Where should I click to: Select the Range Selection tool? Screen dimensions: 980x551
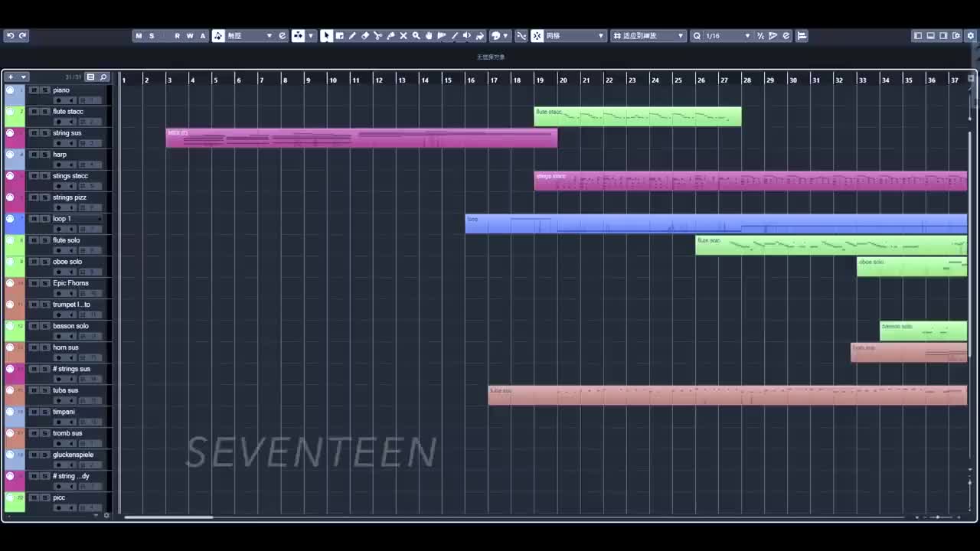(x=340, y=35)
